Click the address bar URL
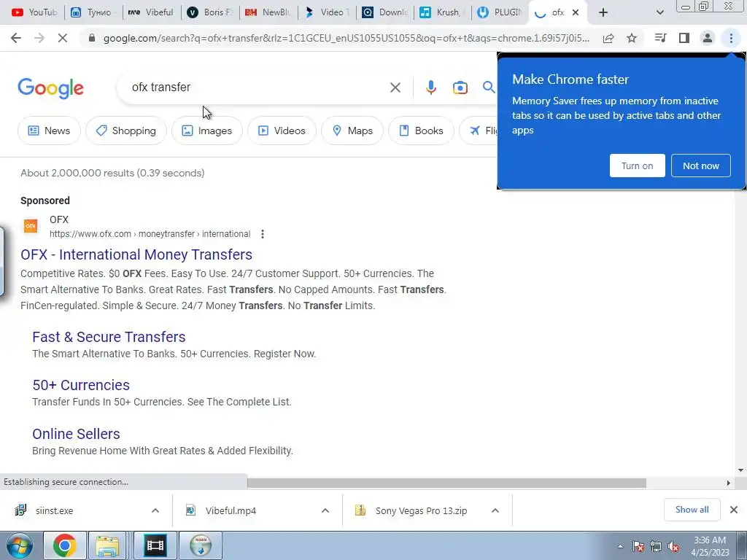 coord(347,38)
